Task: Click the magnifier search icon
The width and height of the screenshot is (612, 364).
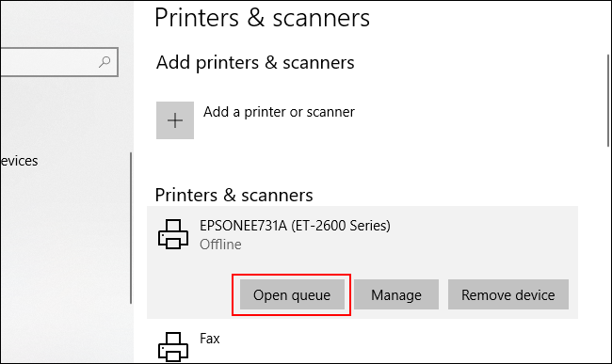Action: tap(105, 61)
